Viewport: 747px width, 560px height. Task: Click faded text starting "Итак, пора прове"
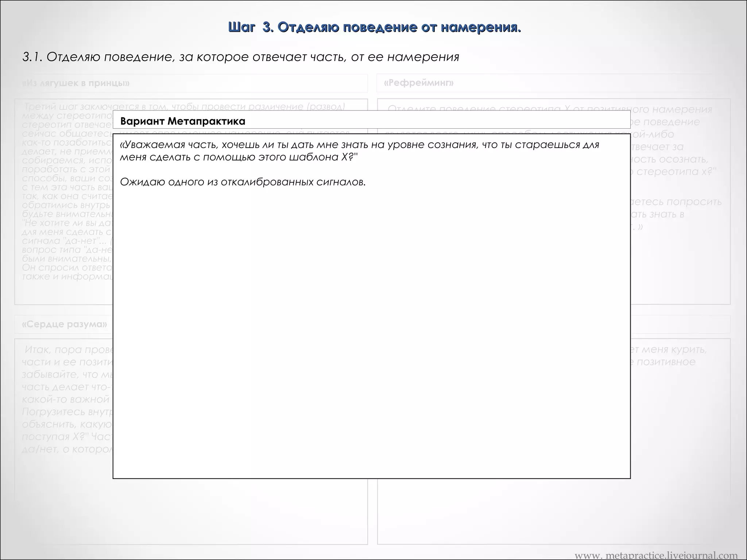69,350
